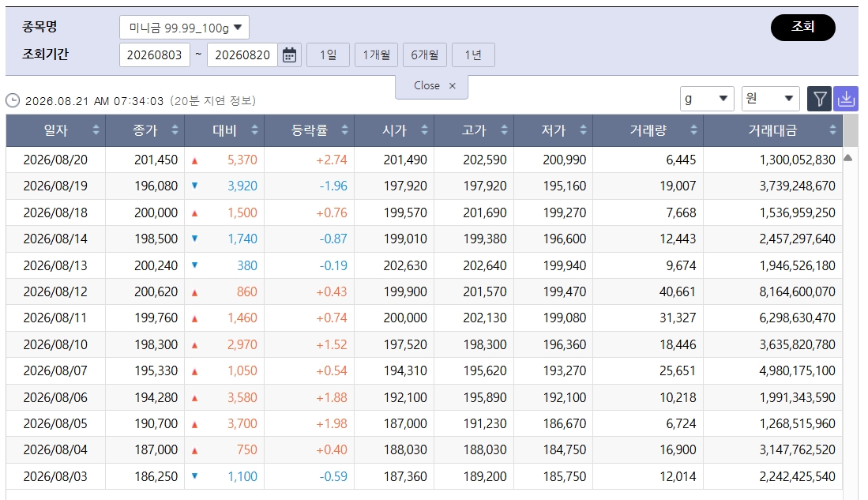The height and width of the screenshot is (500, 868).
Task: Select the 1개월 period button
Action: pyautogui.click(x=377, y=55)
